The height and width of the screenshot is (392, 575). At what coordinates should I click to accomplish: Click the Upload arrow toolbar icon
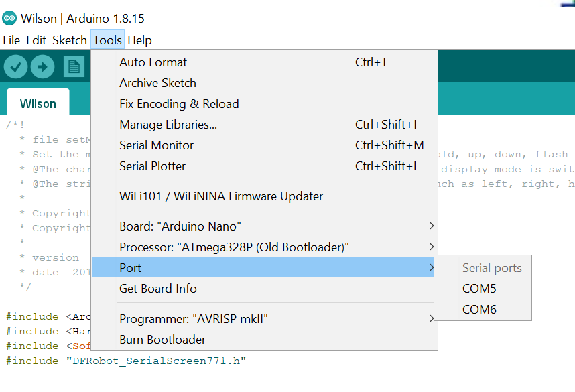[x=42, y=66]
